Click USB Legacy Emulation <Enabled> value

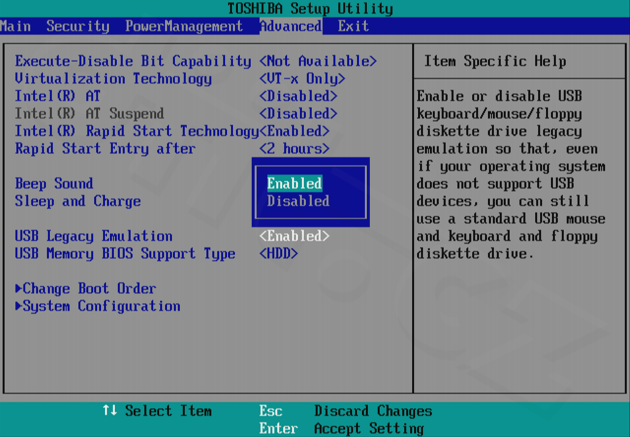coord(295,236)
